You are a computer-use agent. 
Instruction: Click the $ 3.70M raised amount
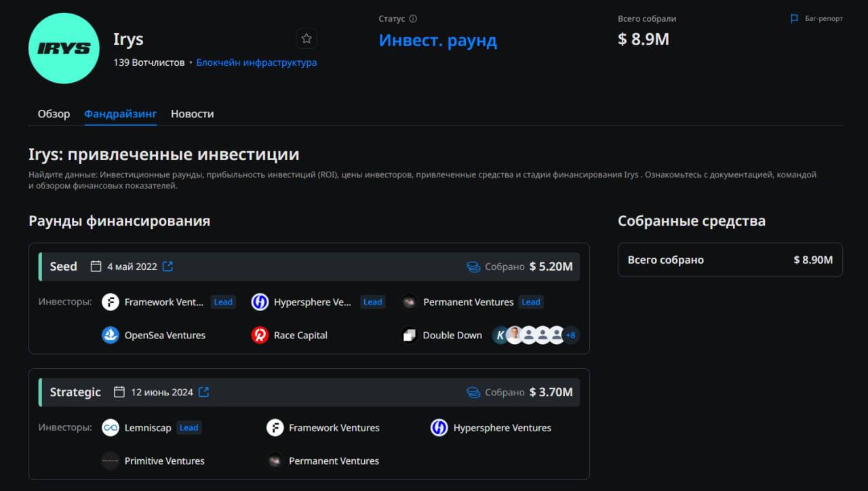point(551,392)
